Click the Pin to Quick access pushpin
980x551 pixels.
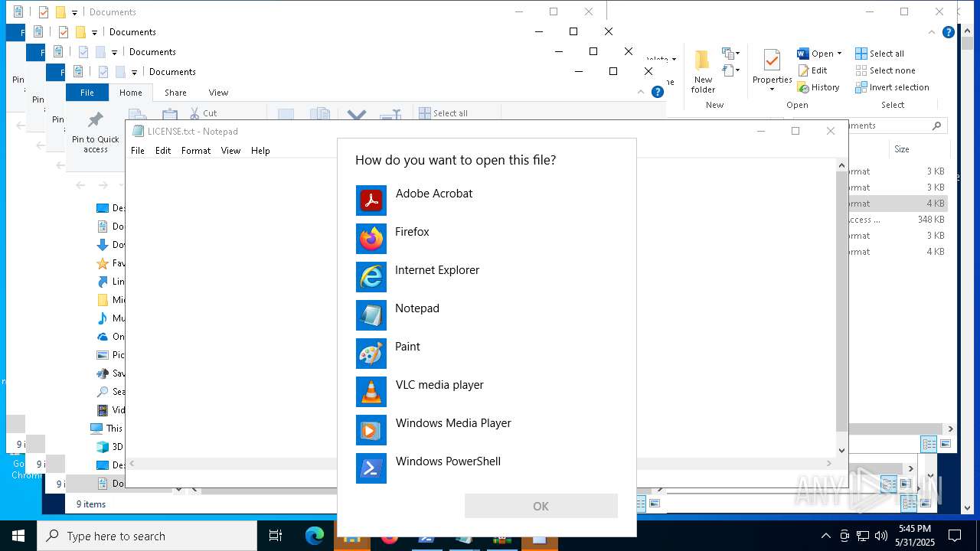[x=96, y=120]
